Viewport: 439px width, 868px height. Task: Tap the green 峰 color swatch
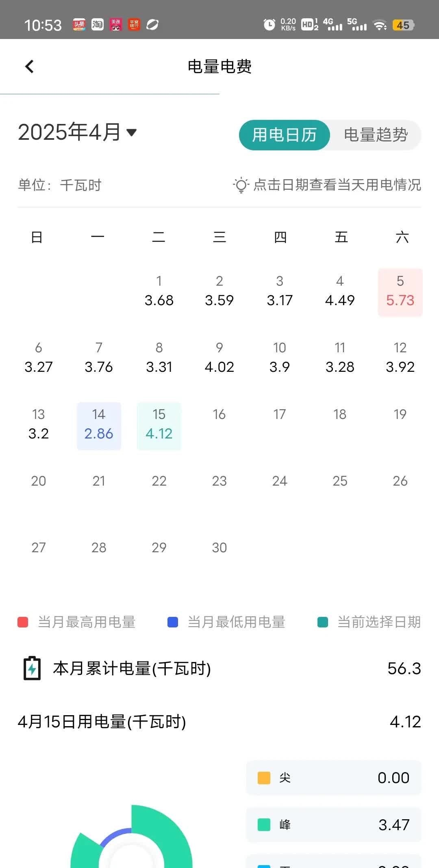264,825
